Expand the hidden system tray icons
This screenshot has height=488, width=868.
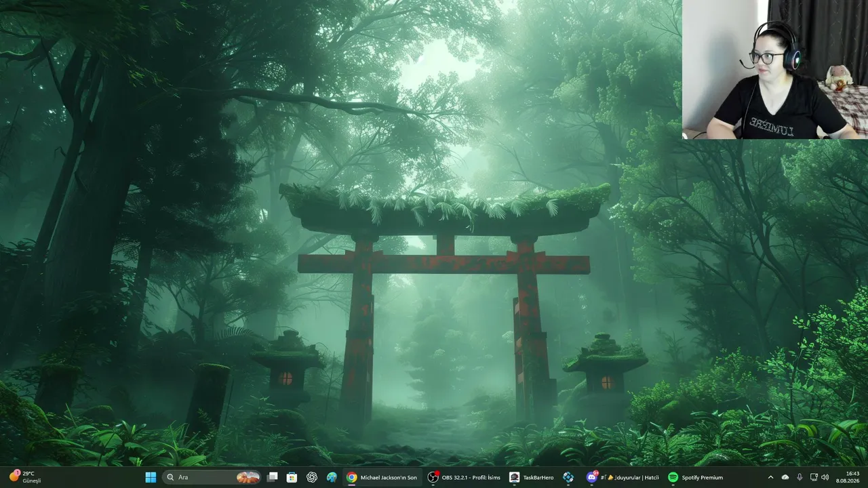coord(770,477)
